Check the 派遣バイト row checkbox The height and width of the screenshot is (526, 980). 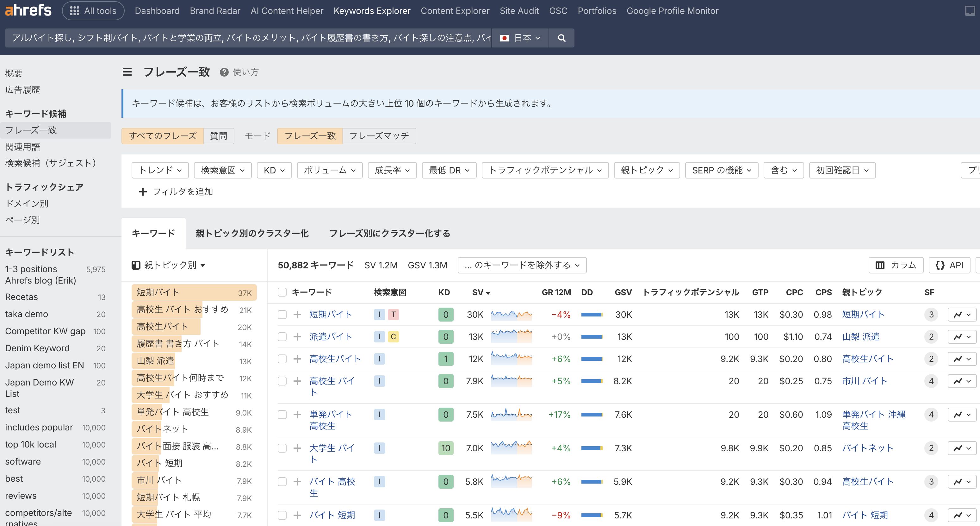[x=282, y=337]
